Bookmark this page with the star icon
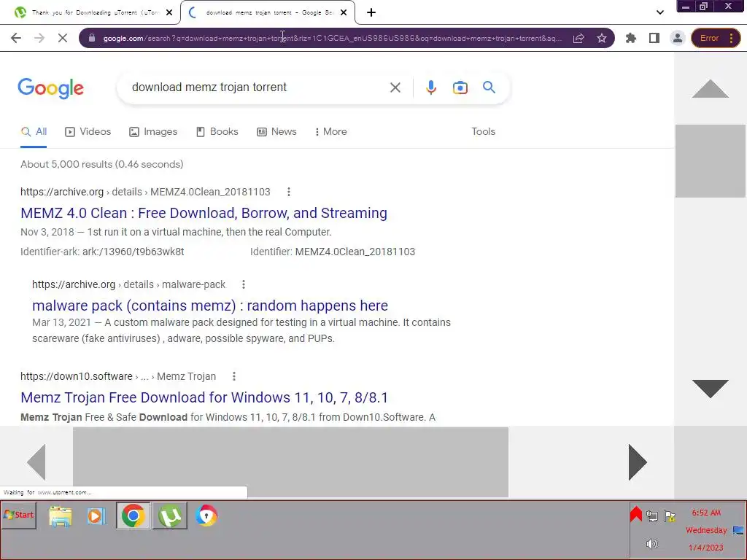The image size is (747, 560). point(602,38)
